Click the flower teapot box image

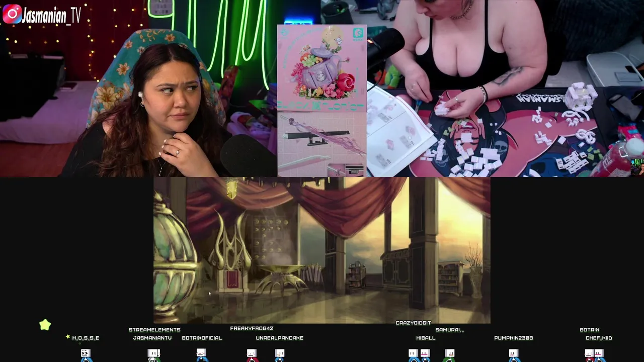[322, 67]
